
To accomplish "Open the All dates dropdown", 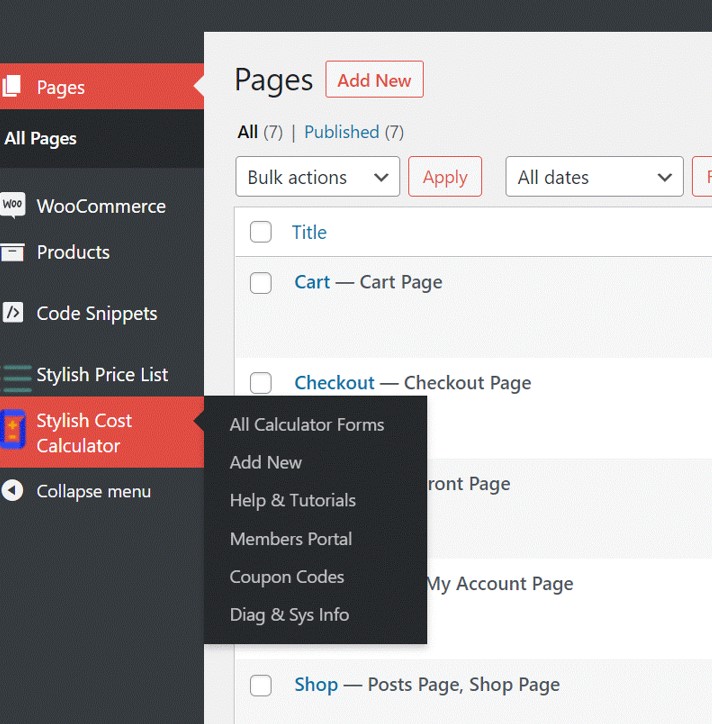I will point(594,177).
